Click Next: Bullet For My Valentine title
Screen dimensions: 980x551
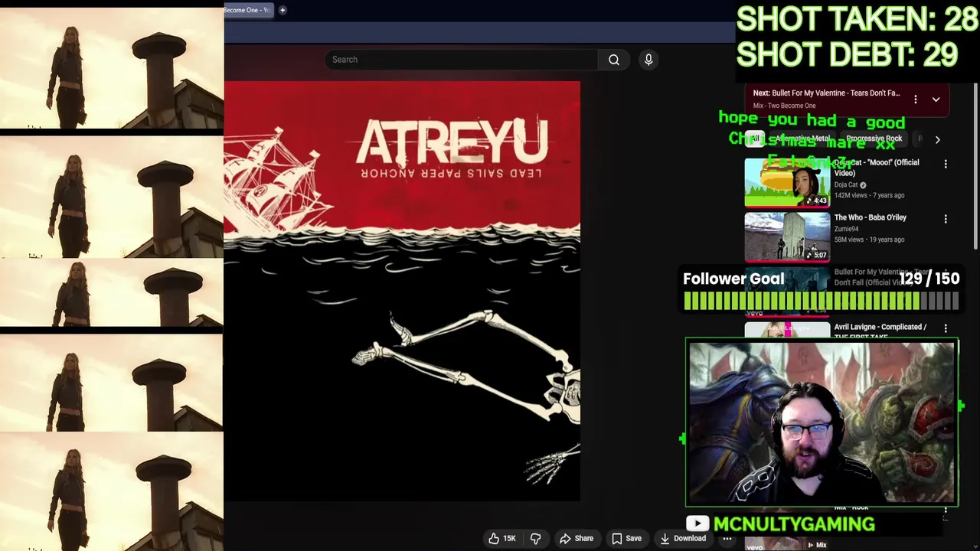[x=826, y=93]
